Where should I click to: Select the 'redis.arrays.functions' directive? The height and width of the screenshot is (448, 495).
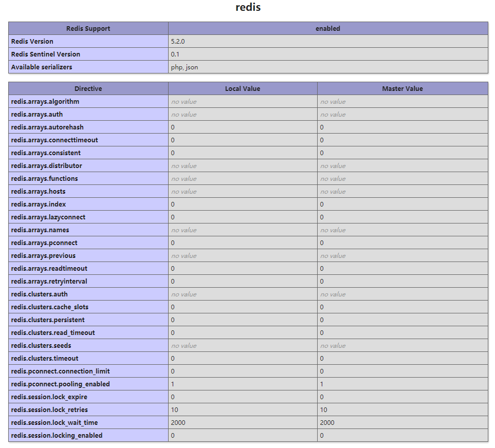click(x=44, y=179)
